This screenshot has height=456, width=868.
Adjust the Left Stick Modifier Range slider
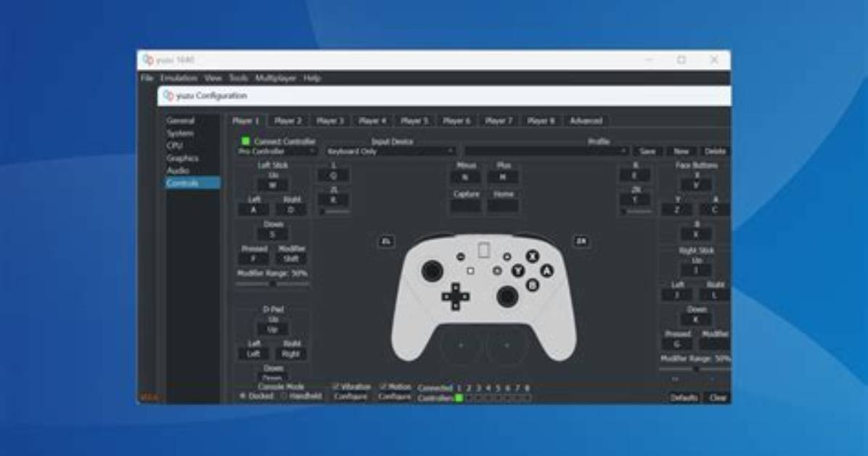click(272, 284)
